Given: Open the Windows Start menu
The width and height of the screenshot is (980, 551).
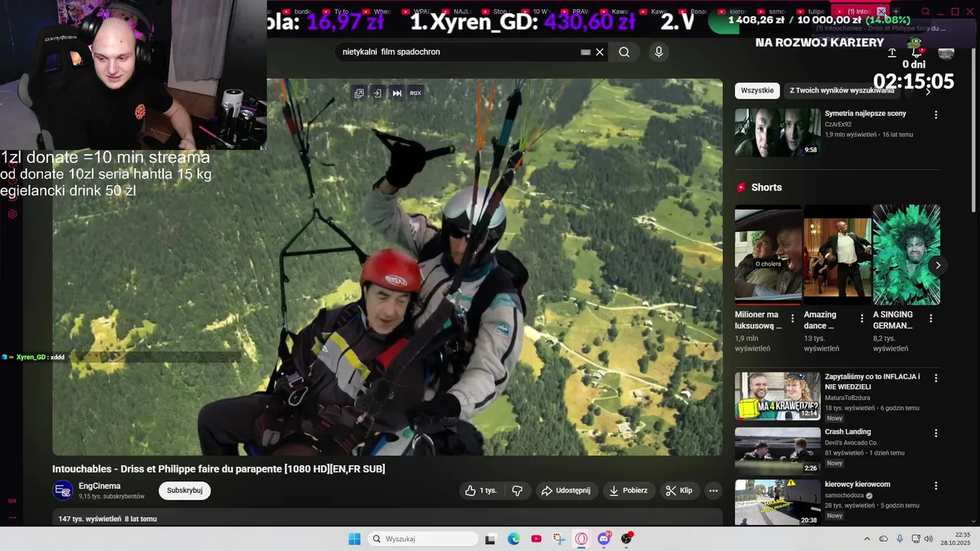Looking at the screenshot, I should pos(354,539).
